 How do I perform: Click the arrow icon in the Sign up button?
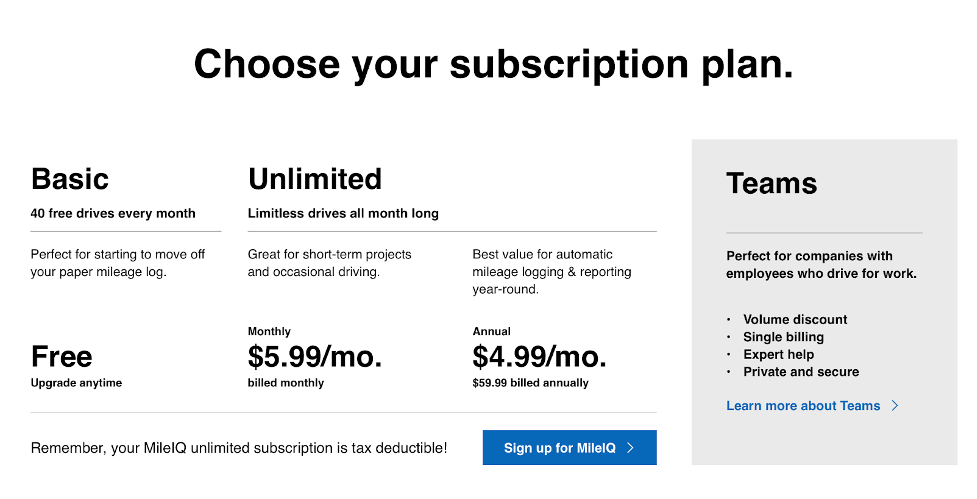631,448
